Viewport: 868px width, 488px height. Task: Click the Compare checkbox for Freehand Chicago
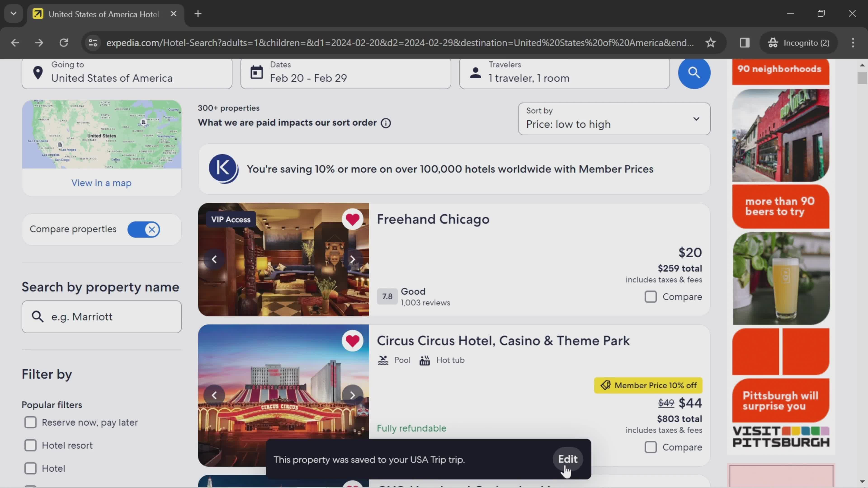click(651, 297)
